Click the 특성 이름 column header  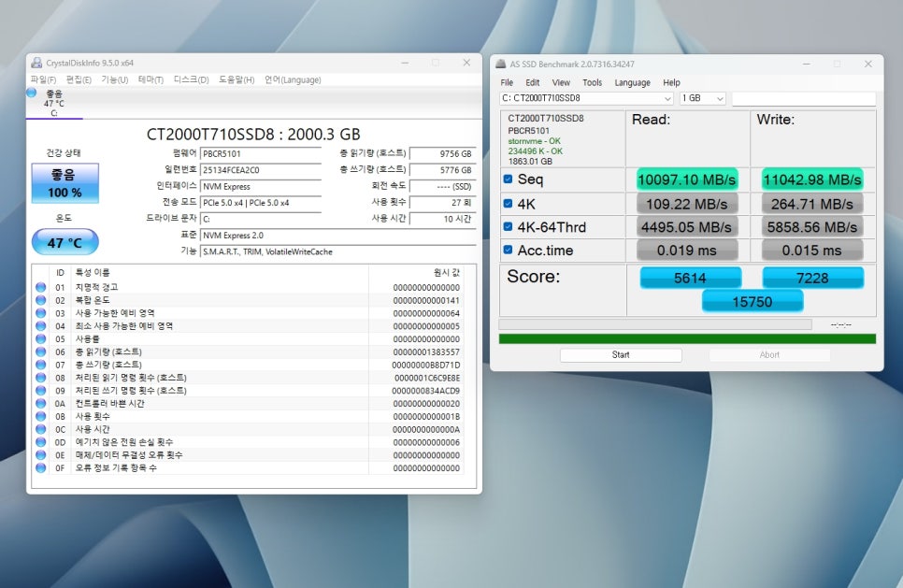(x=93, y=272)
